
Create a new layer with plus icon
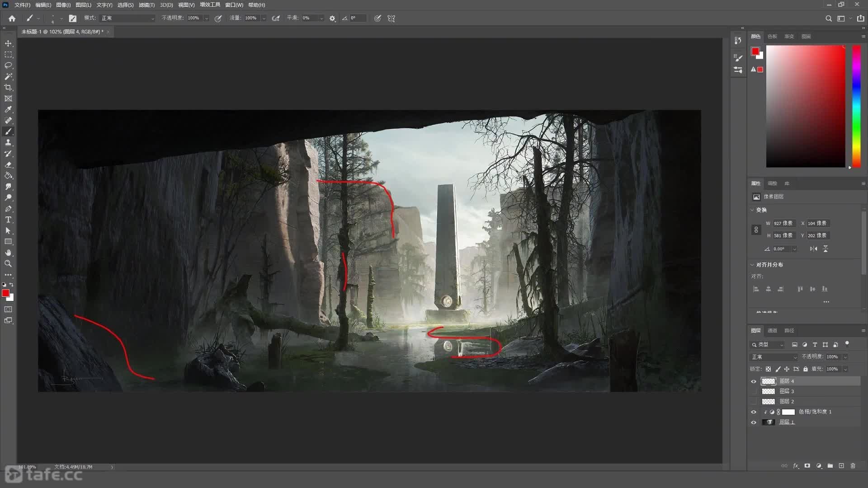pos(841,466)
